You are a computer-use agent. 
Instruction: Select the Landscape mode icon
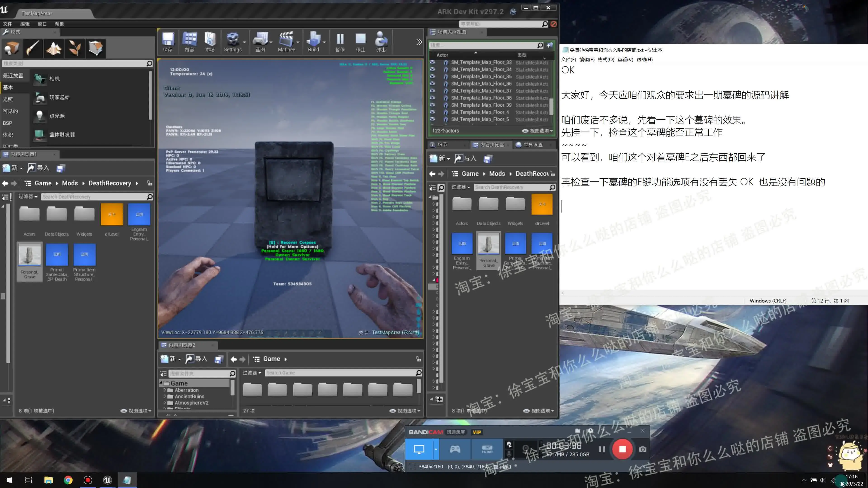point(54,48)
